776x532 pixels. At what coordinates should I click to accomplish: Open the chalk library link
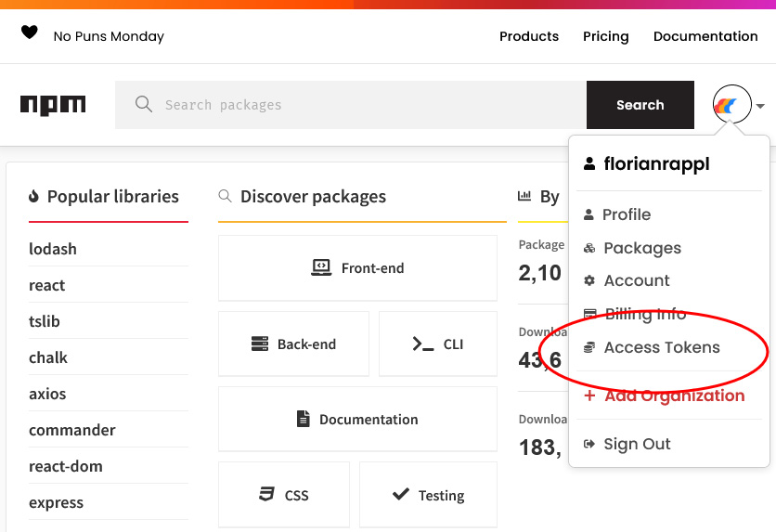(x=48, y=357)
